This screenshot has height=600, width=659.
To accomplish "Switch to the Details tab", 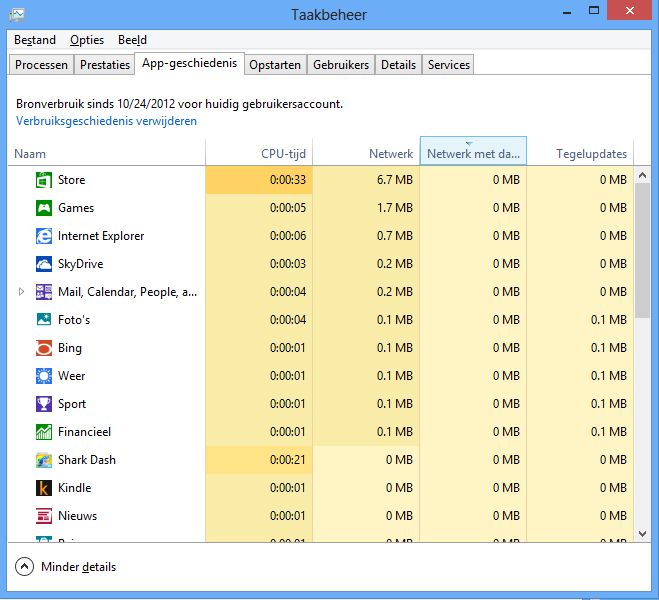I will [x=398, y=65].
